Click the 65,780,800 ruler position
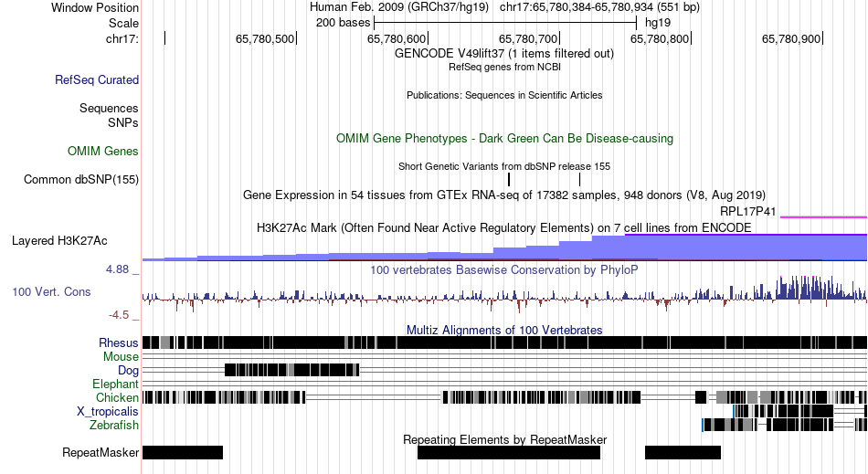Viewport: 868px width, 474px height. 660,38
